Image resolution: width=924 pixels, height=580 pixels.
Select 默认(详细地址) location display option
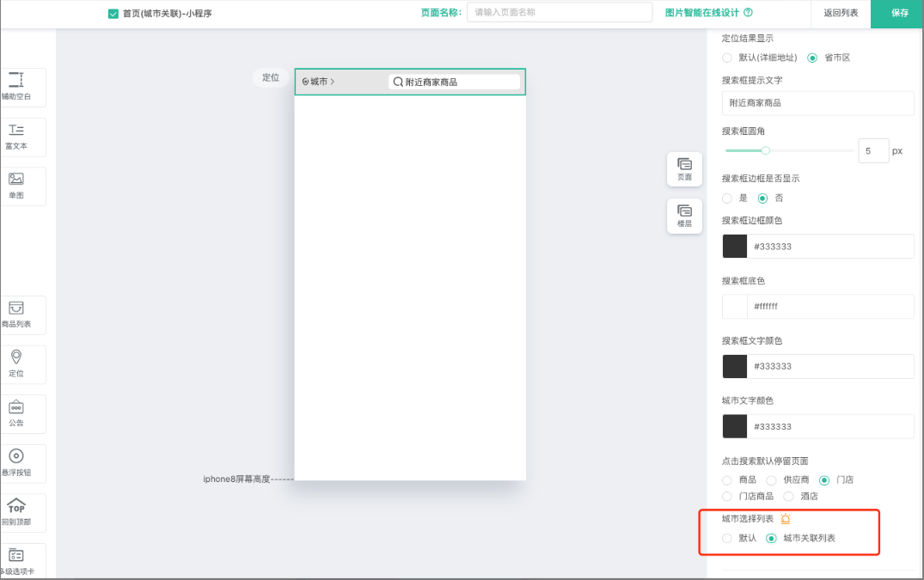[x=727, y=58]
